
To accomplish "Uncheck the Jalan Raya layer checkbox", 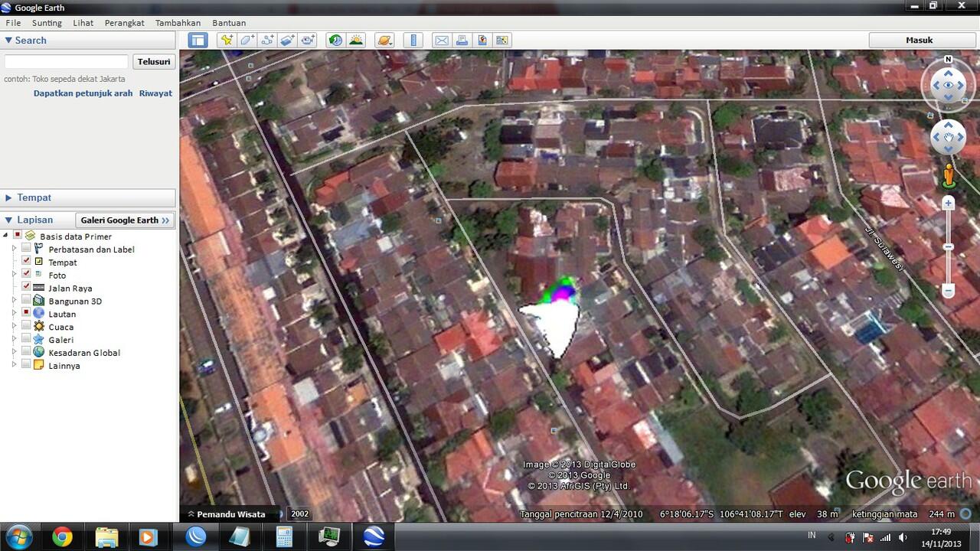I will (x=26, y=287).
